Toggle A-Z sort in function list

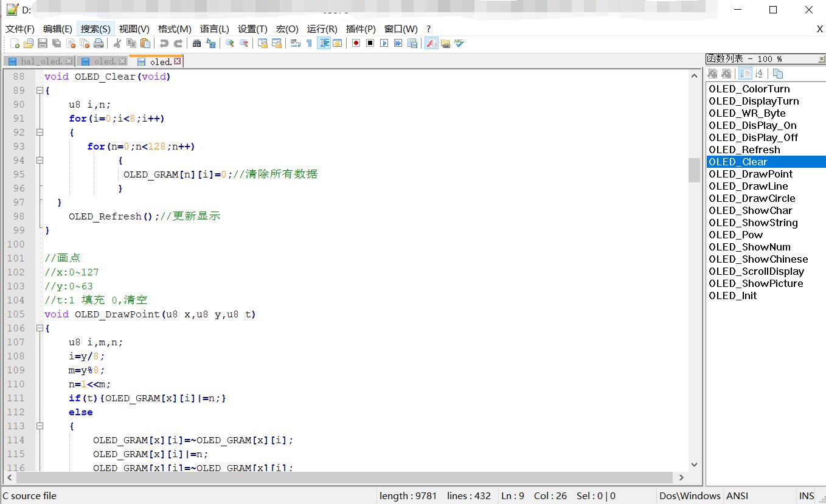coord(759,74)
